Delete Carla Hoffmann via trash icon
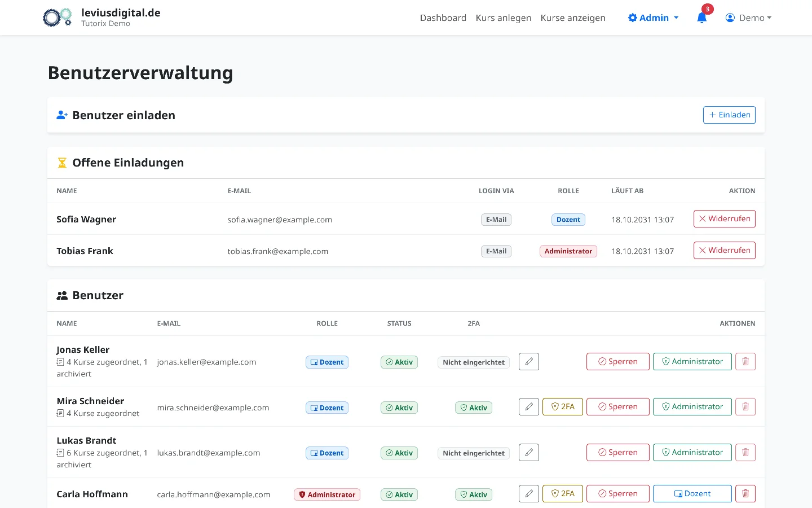812x508 pixels. pyautogui.click(x=745, y=493)
